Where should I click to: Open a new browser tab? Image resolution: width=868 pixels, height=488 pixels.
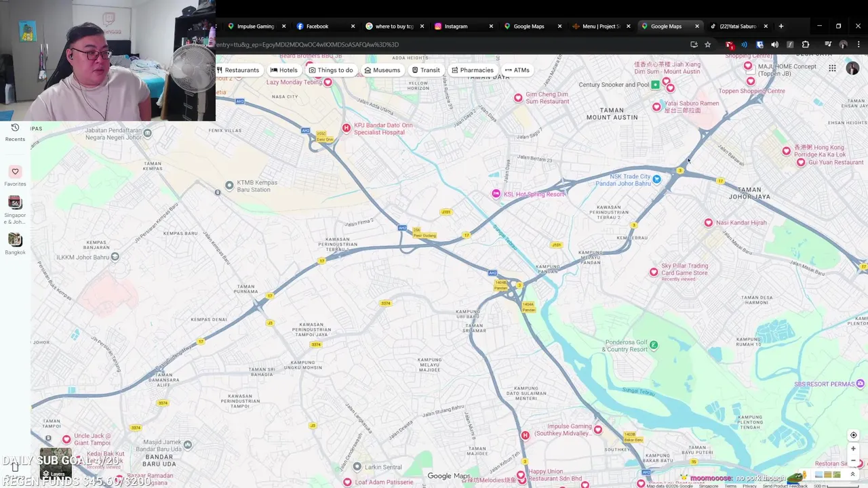coord(781,26)
